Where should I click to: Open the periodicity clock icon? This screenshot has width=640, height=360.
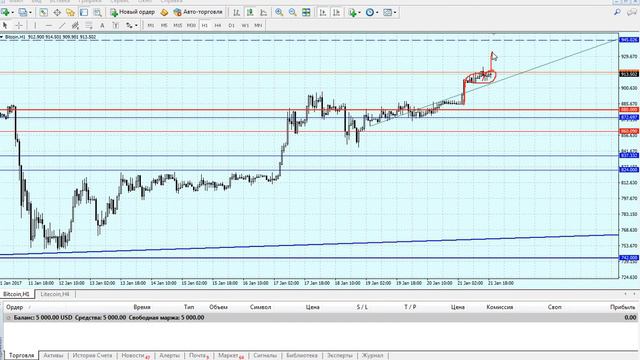(x=370, y=13)
